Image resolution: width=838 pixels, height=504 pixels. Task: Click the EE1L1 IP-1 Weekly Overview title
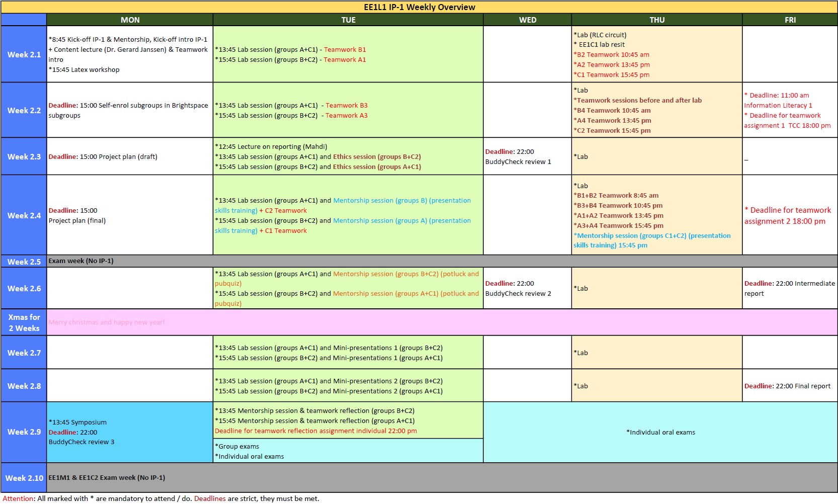[419, 7]
